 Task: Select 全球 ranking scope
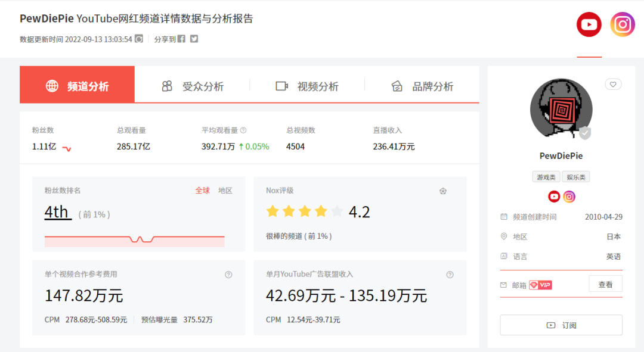(203, 191)
